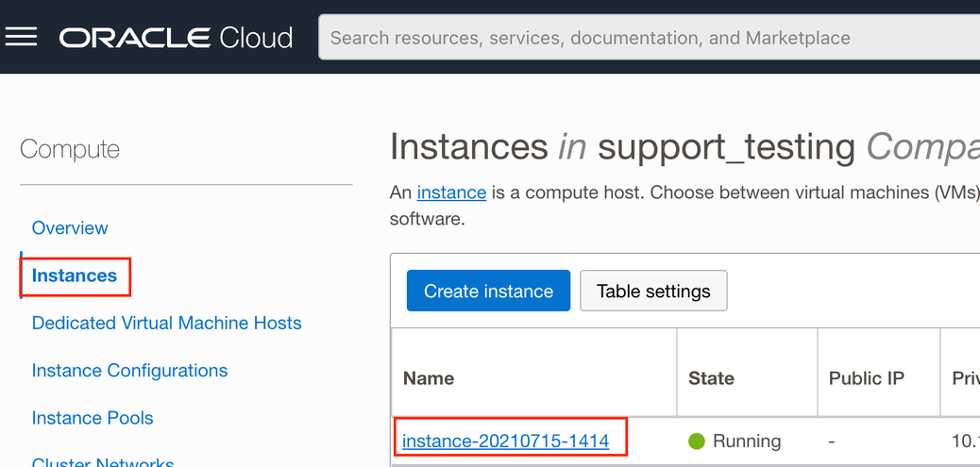980x467 pixels.
Task: Open Instance Configurations in the sidebar
Action: [x=129, y=370]
